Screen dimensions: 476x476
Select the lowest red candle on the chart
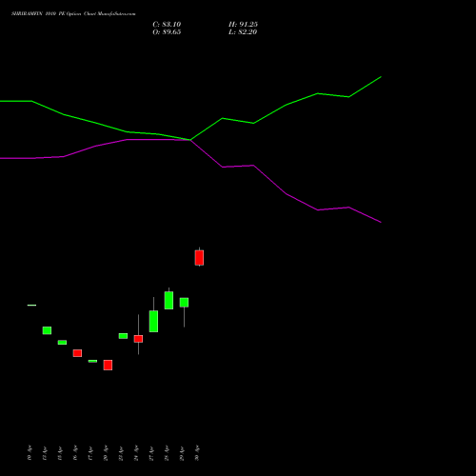pos(108,365)
